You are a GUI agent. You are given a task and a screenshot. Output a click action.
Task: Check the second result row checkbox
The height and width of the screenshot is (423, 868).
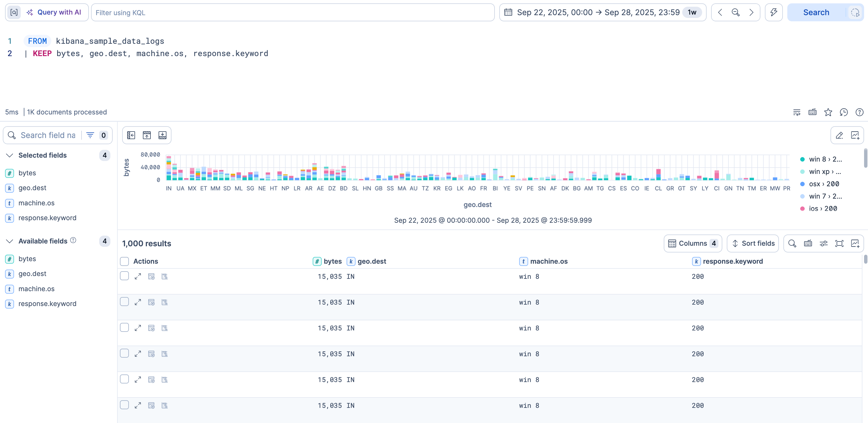point(124,302)
